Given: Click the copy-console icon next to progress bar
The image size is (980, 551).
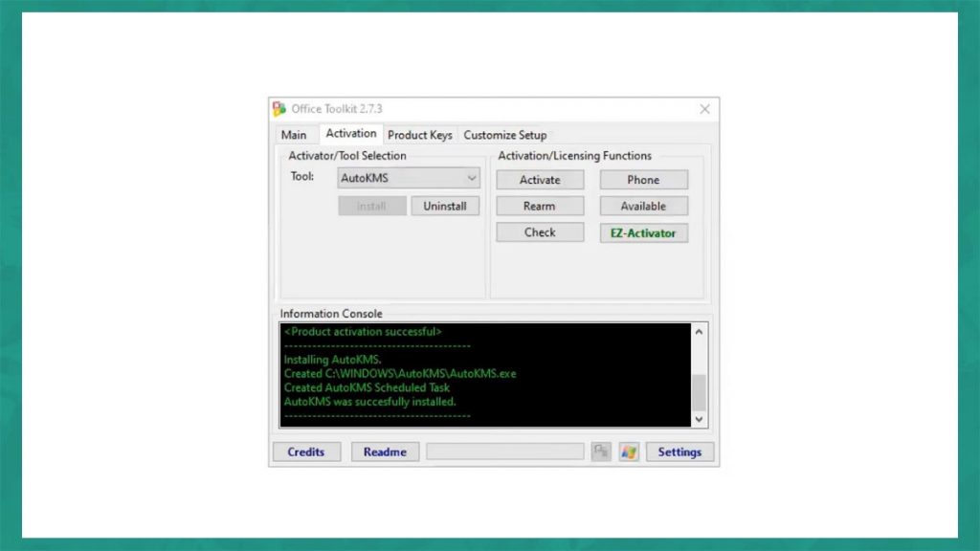Looking at the screenshot, I should click(x=602, y=452).
